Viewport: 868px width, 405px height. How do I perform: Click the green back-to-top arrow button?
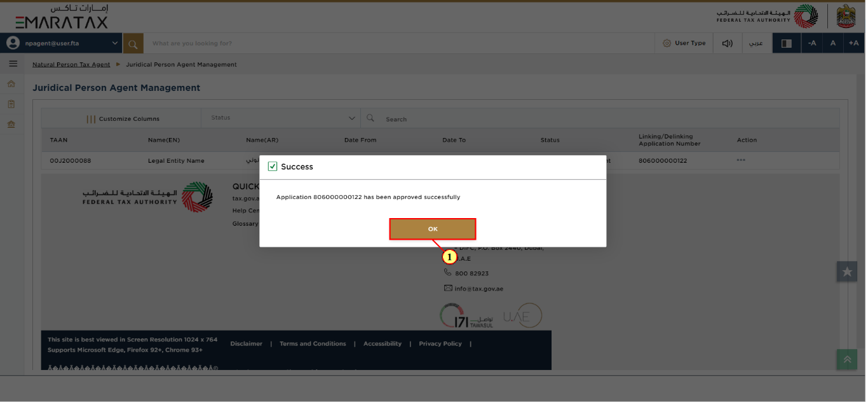point(847,359)
